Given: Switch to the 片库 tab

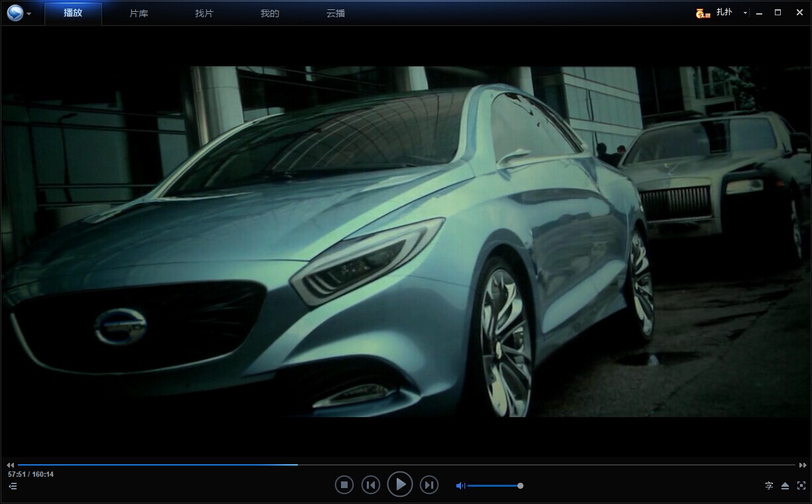Looking at the screenshot, I should pyautogui.click(x=139, y=13).
